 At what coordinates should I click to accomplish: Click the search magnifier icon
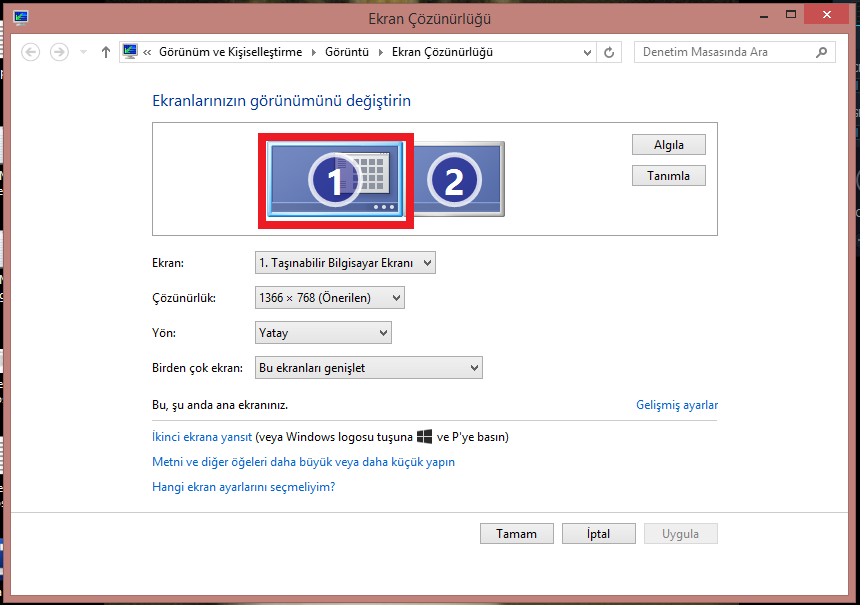[822, 52]
